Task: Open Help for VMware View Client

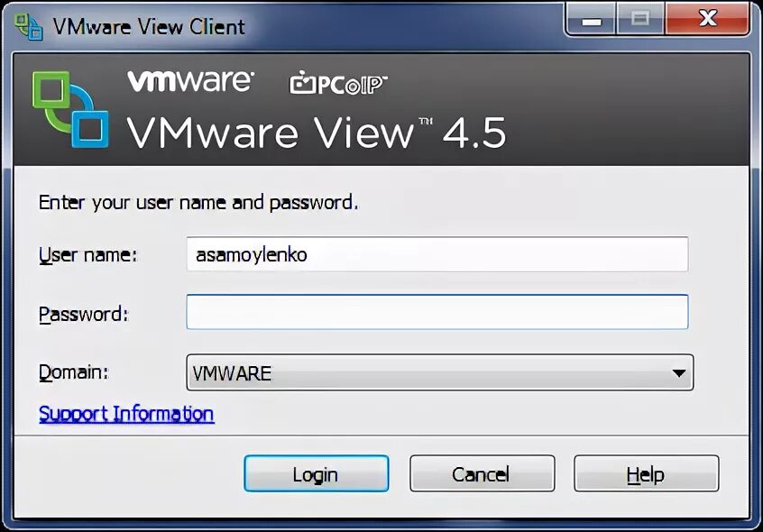Action: point(647,473)
